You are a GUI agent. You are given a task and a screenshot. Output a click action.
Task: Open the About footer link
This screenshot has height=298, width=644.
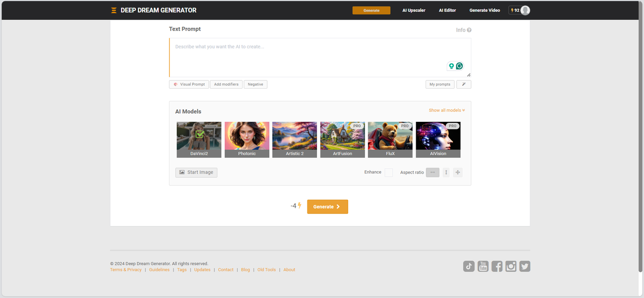click(289, 270)
